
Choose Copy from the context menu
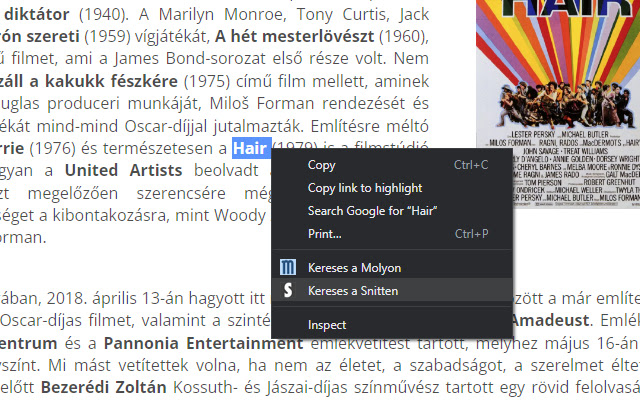[x=392, y=165]
